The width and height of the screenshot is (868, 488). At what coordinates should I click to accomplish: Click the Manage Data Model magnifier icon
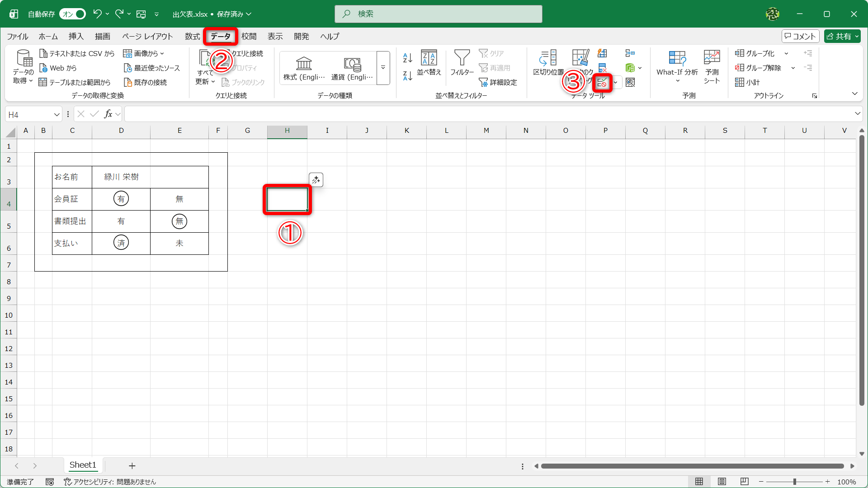[630, 82]
